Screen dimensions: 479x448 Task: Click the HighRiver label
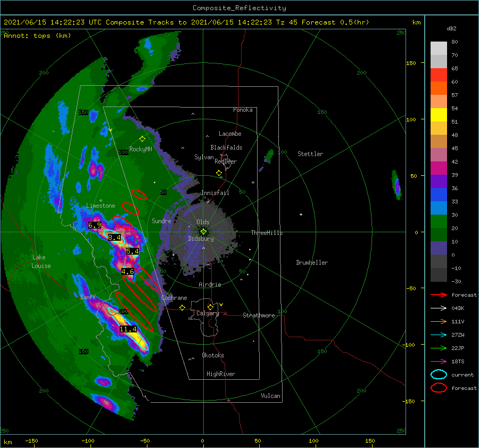(221, 374)
